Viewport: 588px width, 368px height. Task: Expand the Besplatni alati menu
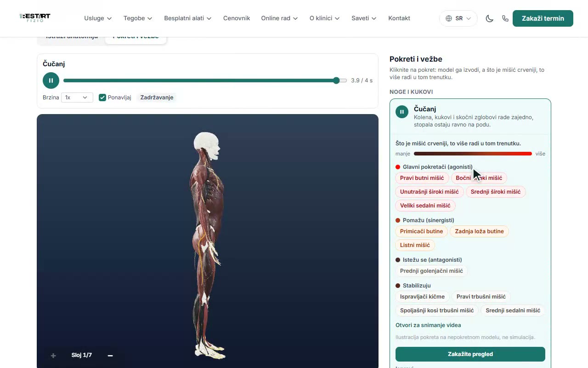tap(188, 18)
